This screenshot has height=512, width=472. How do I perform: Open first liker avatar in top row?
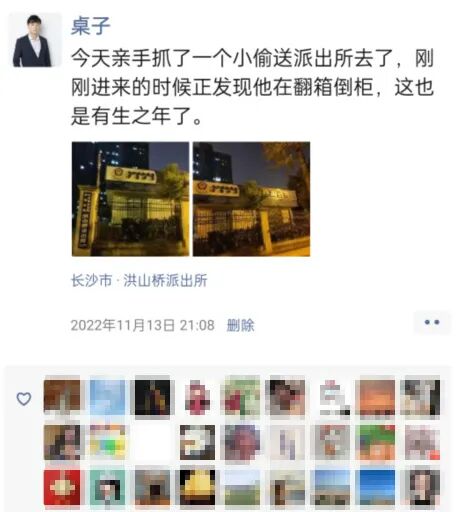(62, 397)
